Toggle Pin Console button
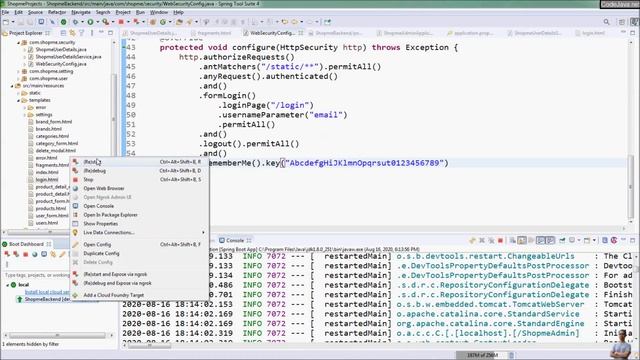The width and height of the screenshot is (640, 360). click(562, 240)
